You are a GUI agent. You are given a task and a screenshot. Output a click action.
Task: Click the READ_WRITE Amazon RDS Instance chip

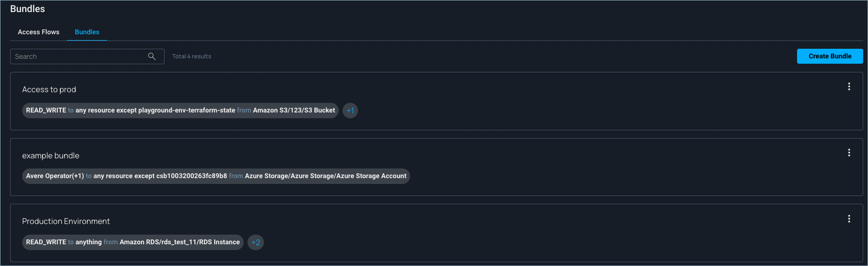(x=133, y=242)
